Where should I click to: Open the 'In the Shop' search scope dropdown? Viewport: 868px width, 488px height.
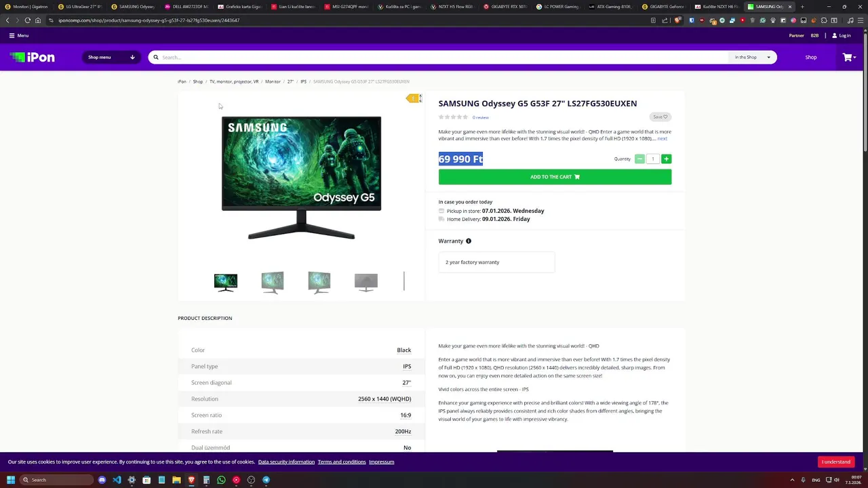752,58
